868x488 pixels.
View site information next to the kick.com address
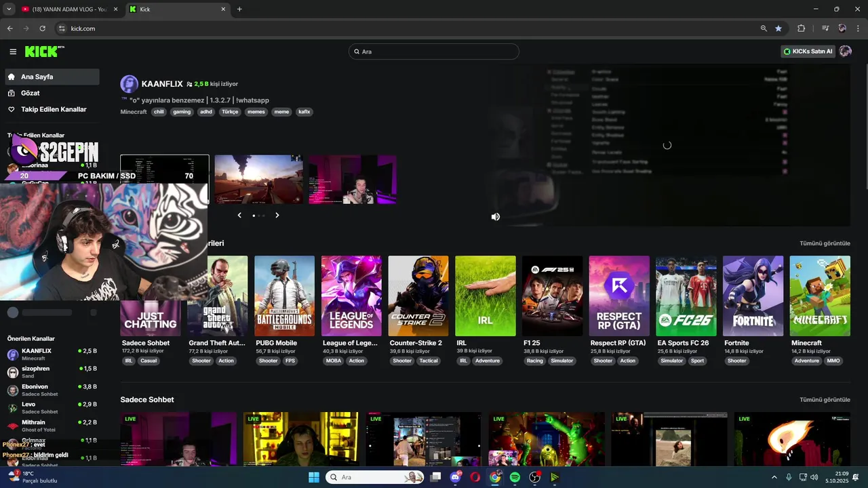61,28
